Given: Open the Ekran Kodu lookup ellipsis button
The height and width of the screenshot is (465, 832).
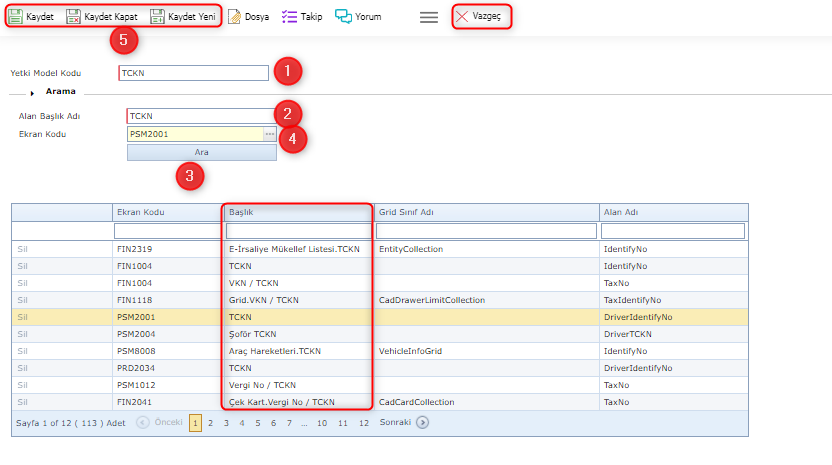Looking at the screenshot, I should [269, 134].
